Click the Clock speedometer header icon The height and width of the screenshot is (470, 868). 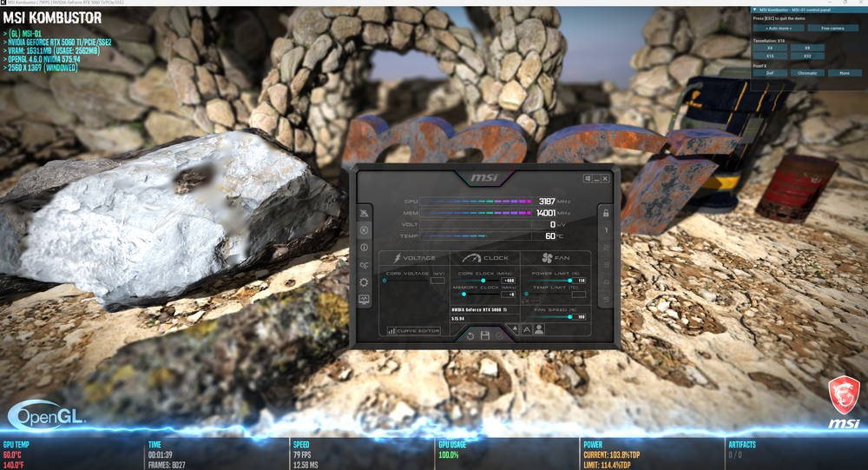(x=471, y=258)
